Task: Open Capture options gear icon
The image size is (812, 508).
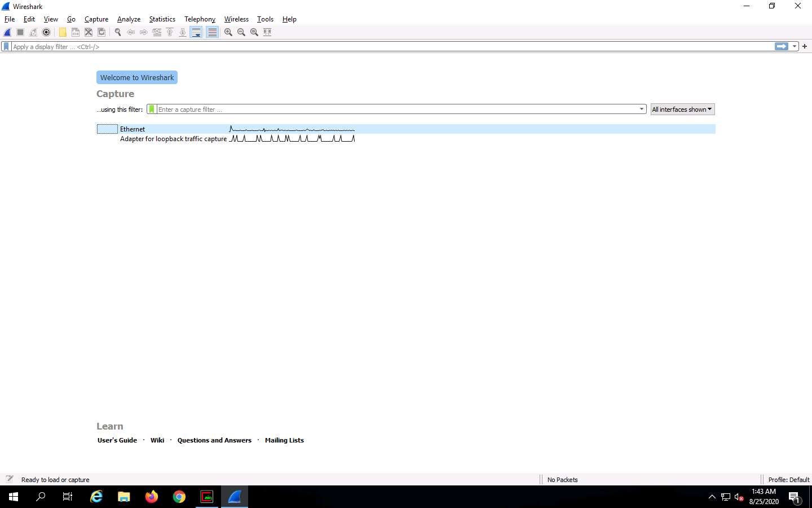Action: [46, 32]
